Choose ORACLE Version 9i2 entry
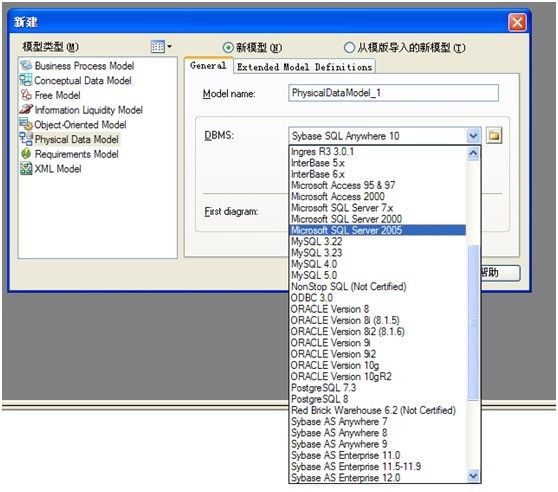Image resolution: width=558 pixels, height=492 pixels. 378,354
